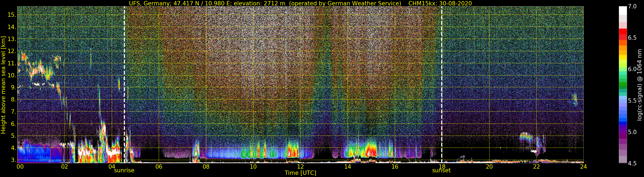The width and height of the screenshot is (644, 177).
Task: Click the white top segment of the colorbar
Action: [623, 11]
